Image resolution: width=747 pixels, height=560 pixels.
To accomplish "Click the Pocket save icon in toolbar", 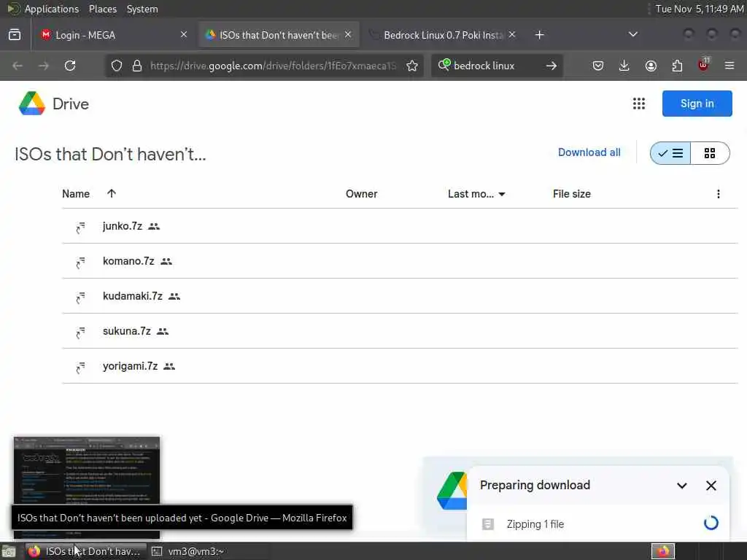I will [x=598, y=66].
